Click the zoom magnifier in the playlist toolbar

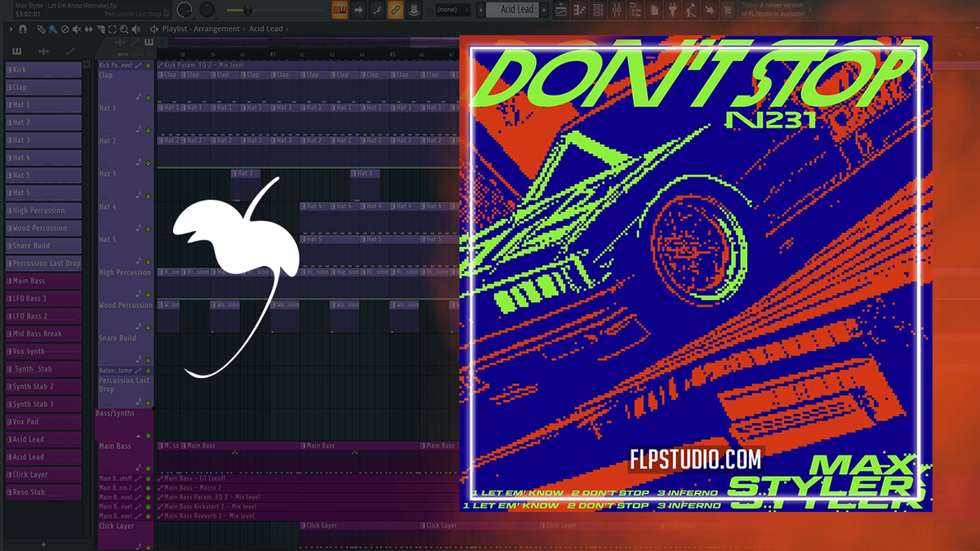pyautogui.click(x=124, y=29)
